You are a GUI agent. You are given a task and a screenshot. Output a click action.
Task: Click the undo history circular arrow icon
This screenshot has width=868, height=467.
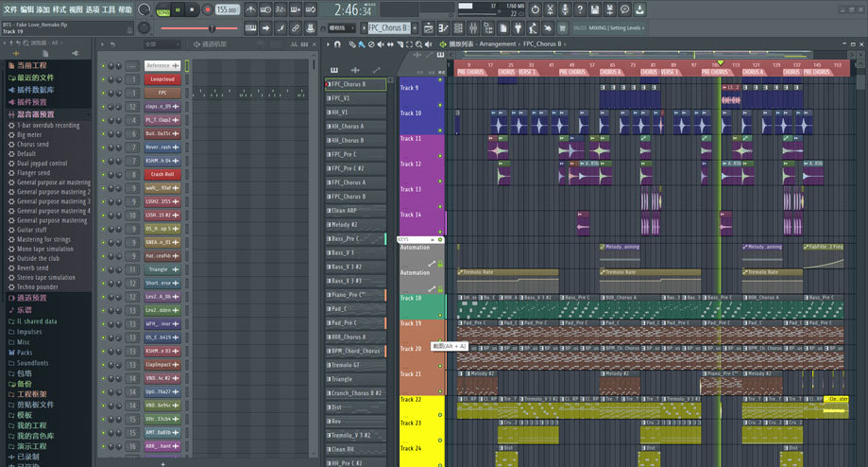[x=535, y=9]
